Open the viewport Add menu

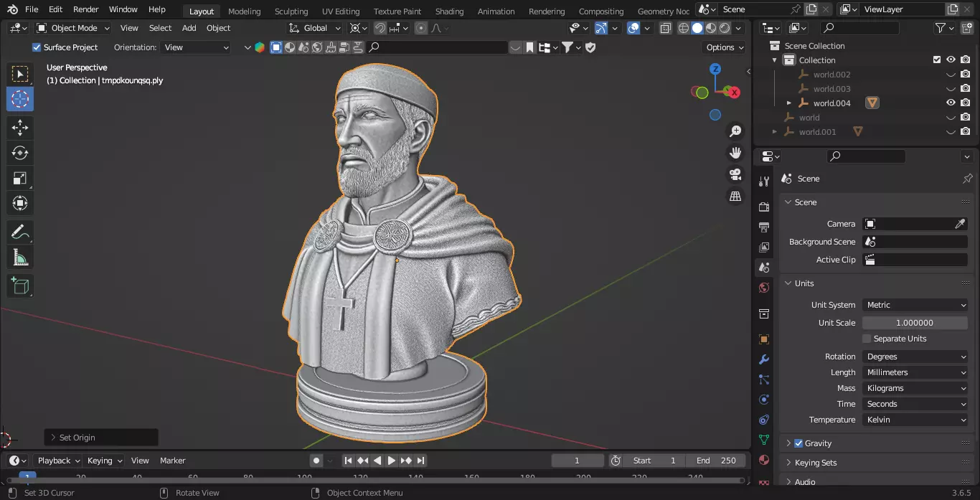[189, 28]
